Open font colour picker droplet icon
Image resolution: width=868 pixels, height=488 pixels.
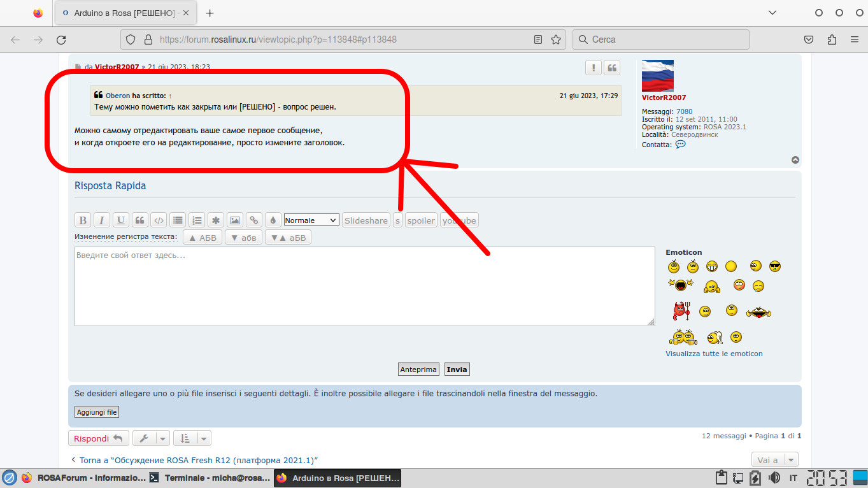pyautogui.click(x=273, y=220)
